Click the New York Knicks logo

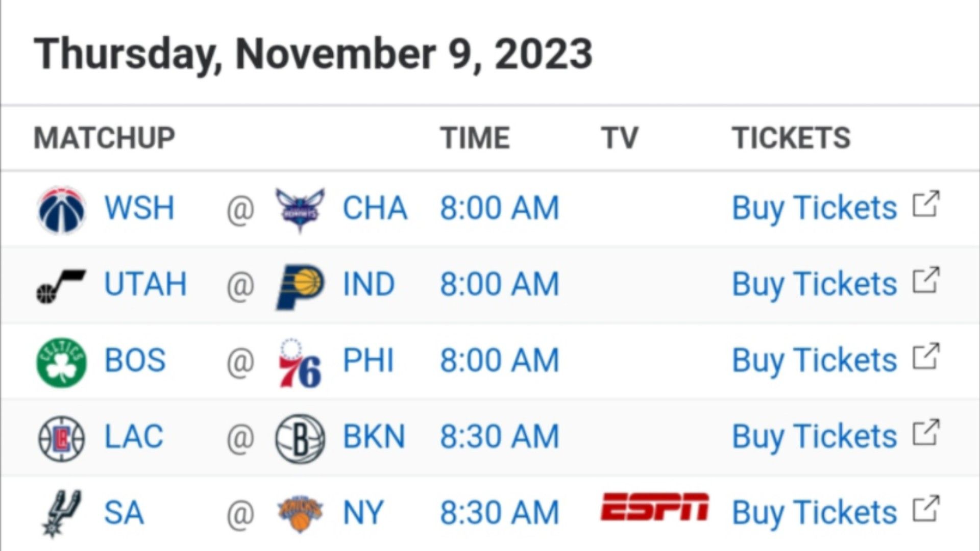[300, 513]
